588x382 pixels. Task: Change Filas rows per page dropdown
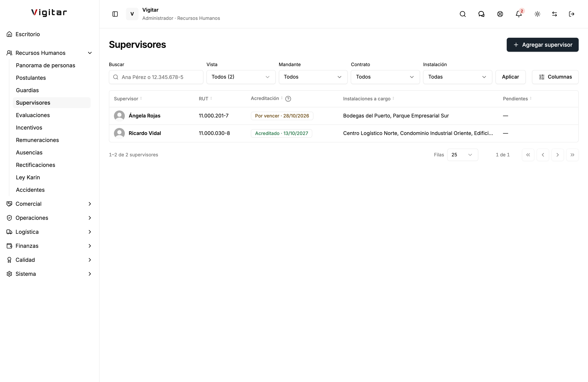click(463, 155)
